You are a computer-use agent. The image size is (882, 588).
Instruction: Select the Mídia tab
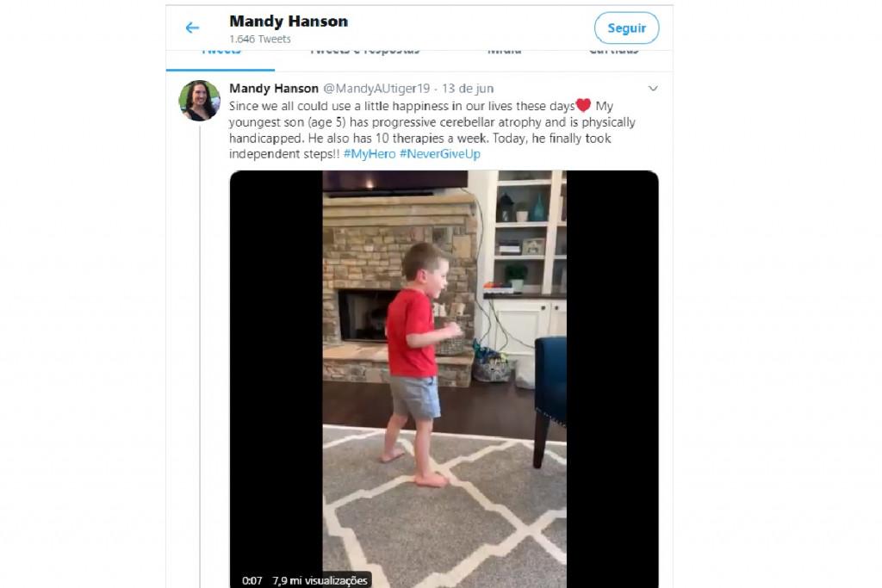(x=504, y=52)
